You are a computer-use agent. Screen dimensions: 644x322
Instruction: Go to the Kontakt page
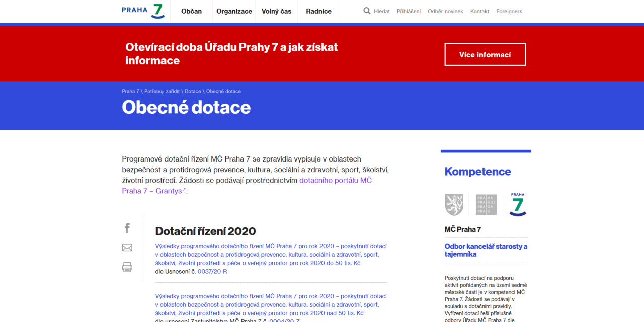point(479,11)
